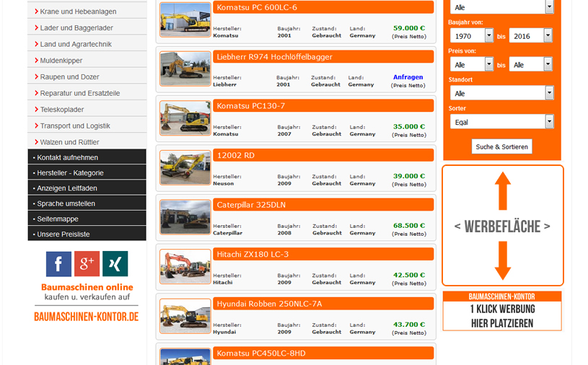Open Baujahr von 1970 dropdown
The image size is (588, 365).
(472, 36)
